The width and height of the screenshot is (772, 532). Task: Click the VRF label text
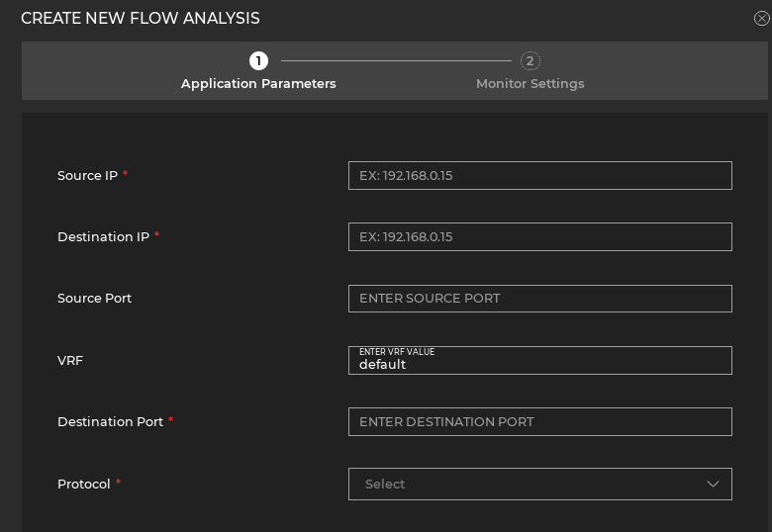[70, 361]
